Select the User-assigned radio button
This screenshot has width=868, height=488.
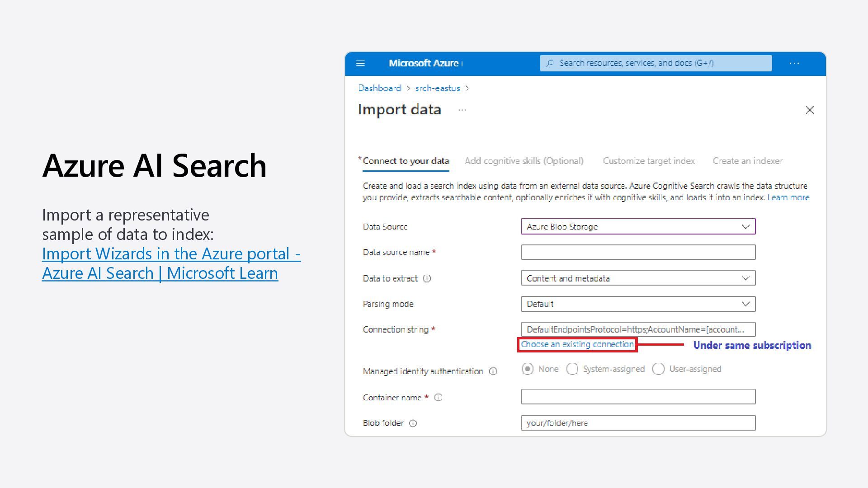[x=658, y=369]
